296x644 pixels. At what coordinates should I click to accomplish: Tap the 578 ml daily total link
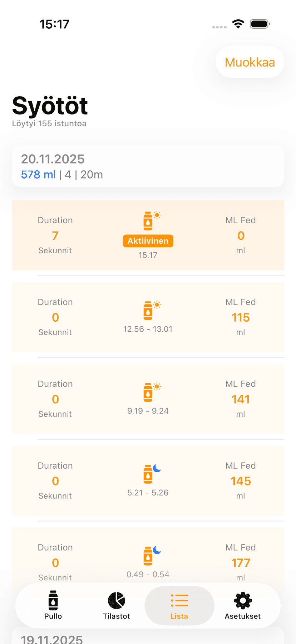[38, 175]
